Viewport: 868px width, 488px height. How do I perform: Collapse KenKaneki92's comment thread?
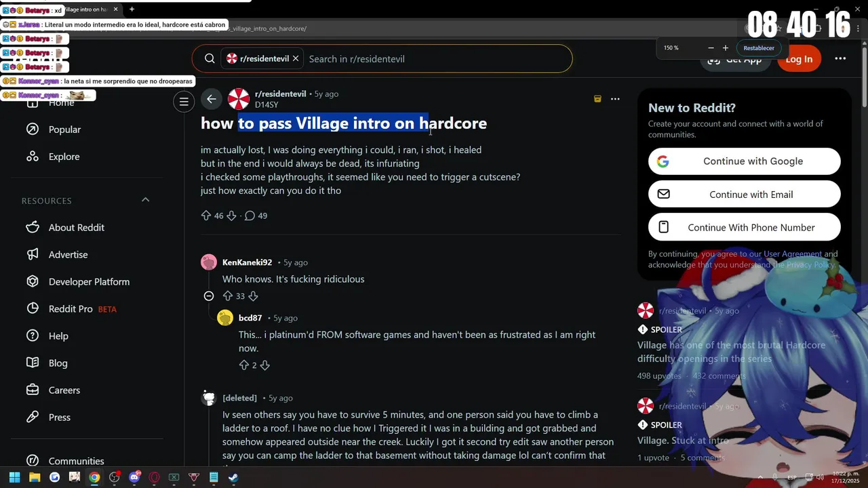[x=209, y=296]
